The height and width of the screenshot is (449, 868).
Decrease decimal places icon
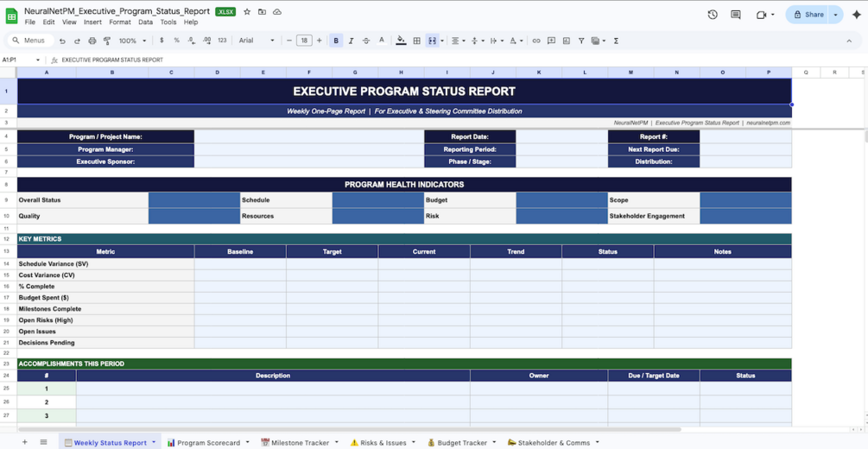tap(191, 41)
